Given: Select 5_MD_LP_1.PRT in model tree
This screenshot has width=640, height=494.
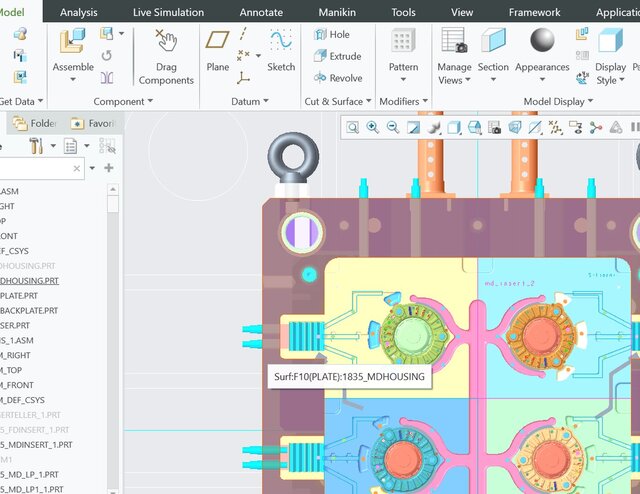Looking at the screenshot, I should point(29,474).
